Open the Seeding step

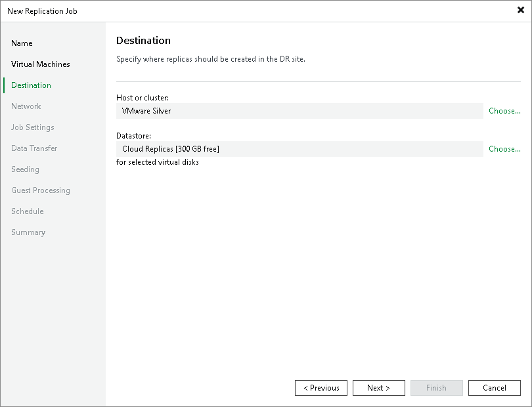tap(25, 169)
